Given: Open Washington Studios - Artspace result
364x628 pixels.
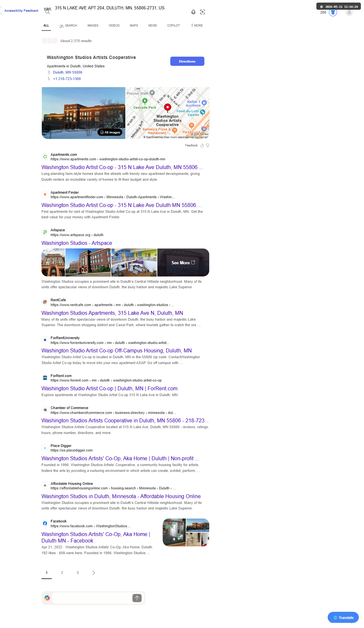Looking at the screenshot, I should point(77,243).
